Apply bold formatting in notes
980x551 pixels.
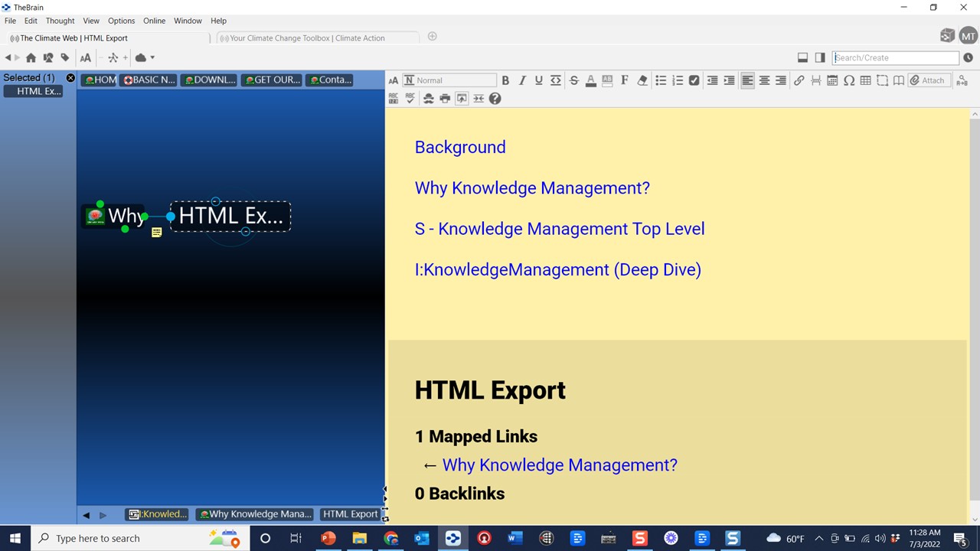click(505, 80)
